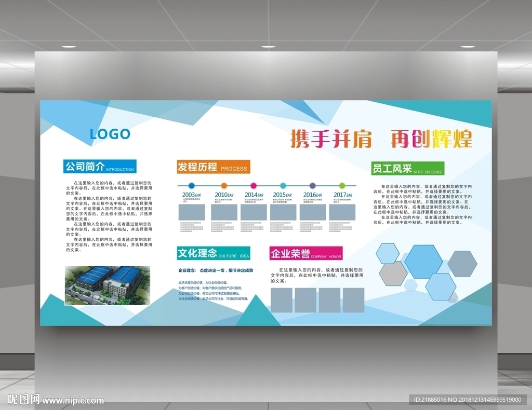Select the 携手并肩 slogan text
532x410 pixels.
331,139
